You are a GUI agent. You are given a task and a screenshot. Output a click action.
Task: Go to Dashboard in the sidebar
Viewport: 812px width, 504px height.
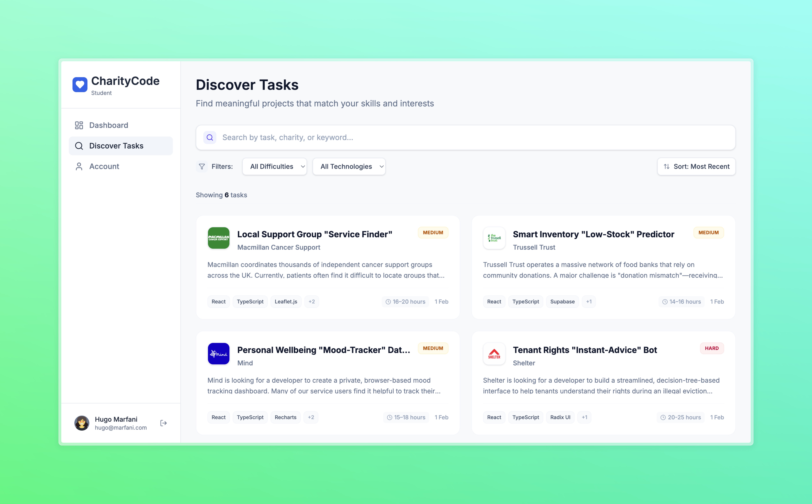coord(108,125)
